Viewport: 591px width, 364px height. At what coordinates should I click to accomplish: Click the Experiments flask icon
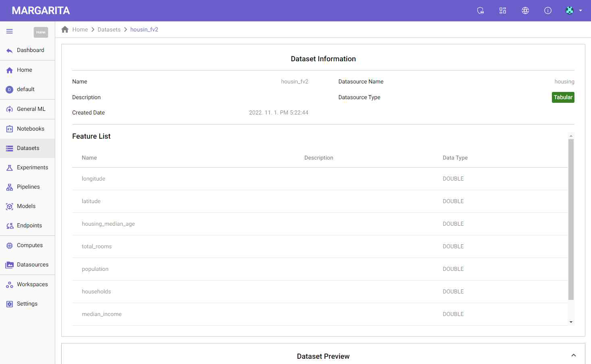[10, 168]
